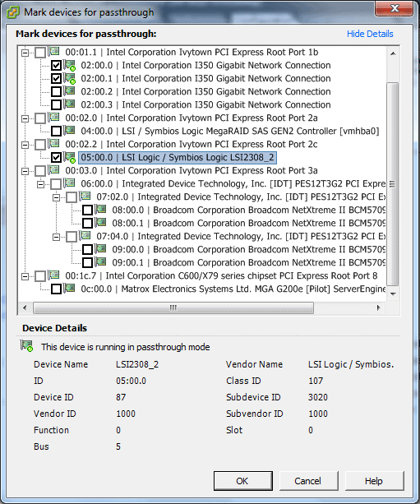The height and width of the screenshot is (504, 420).
Task: Uncheck passthrough for 02:00.0 I350
Action: (x=56, y=65)
